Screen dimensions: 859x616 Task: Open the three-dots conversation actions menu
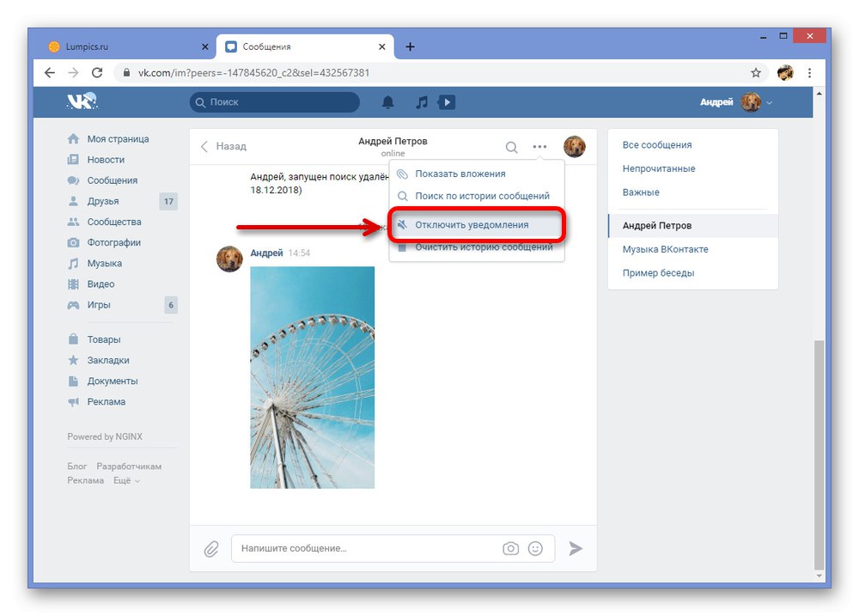pyautogui.click(x=539, y=146)
